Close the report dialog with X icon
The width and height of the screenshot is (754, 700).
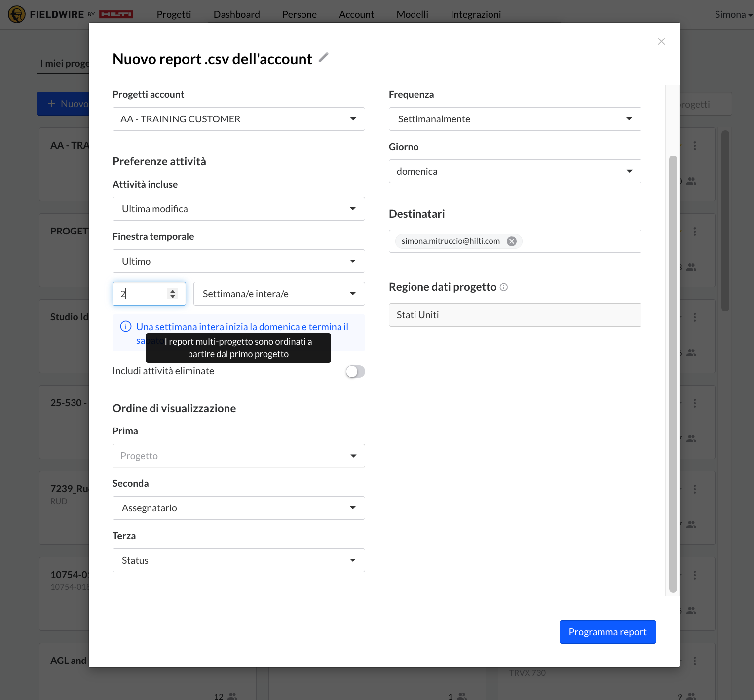pos(661,41)
